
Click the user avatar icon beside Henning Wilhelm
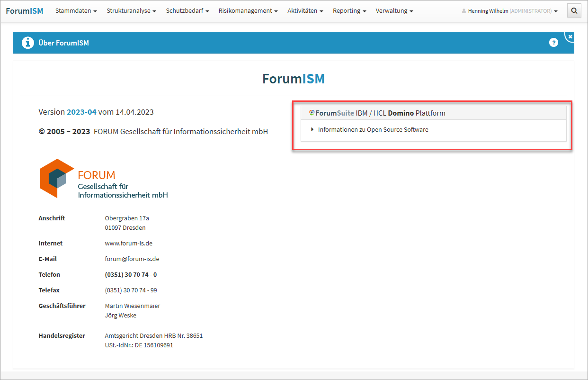click(x=463, y=11)
